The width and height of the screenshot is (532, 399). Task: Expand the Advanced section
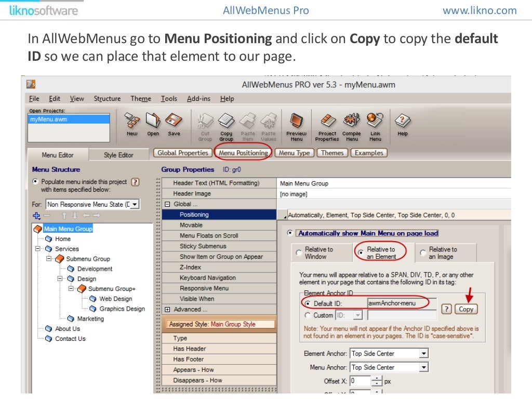point(167,310)
